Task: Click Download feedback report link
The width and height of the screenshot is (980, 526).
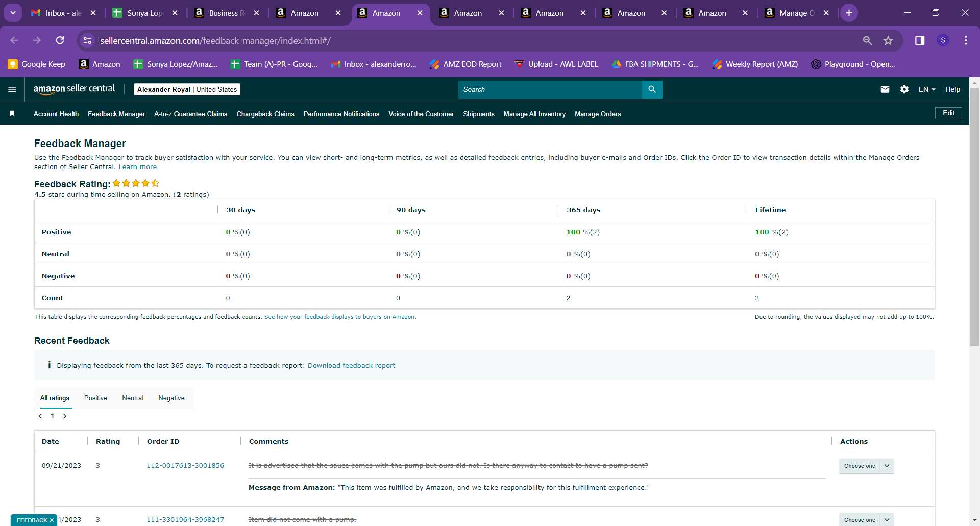Action: click(x=351, y=365)
